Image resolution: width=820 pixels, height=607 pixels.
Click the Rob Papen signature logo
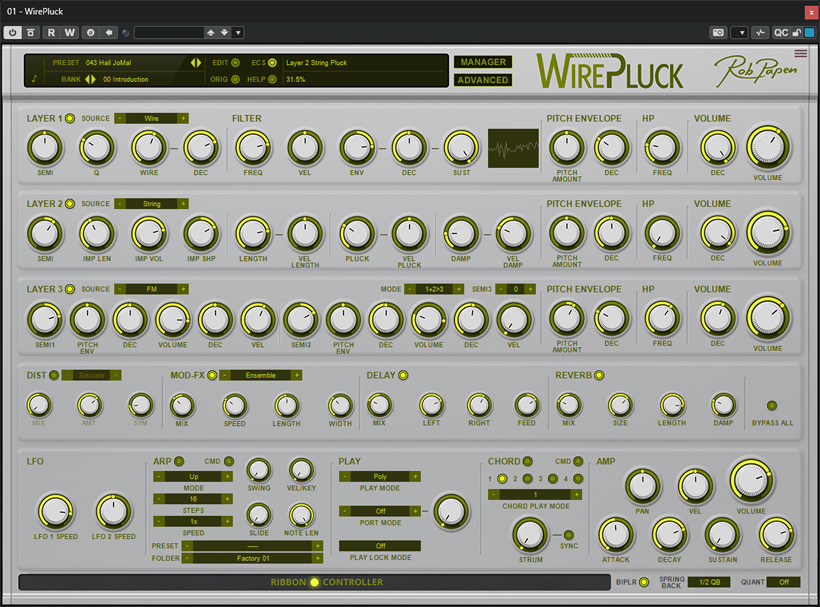(x=756, y=71)
